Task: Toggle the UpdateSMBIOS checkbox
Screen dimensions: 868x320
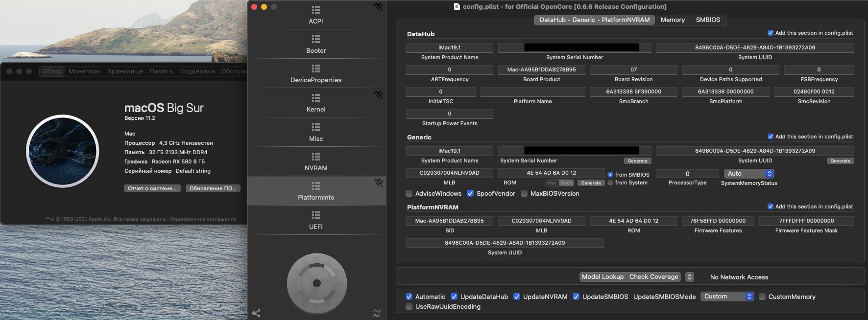Action: point(576,297)
